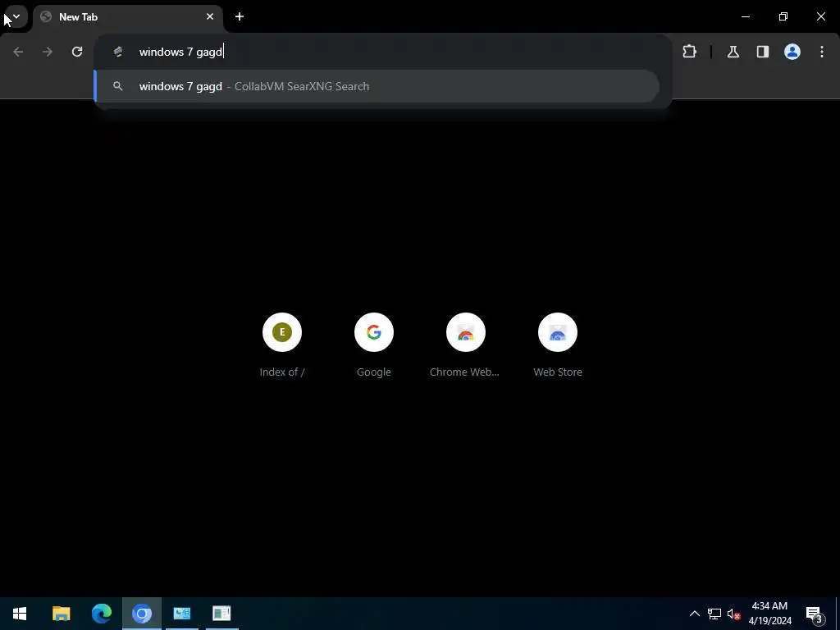Close the New Tab tab
This screenshot has width=840, height=630.
(x=210, y=16)
